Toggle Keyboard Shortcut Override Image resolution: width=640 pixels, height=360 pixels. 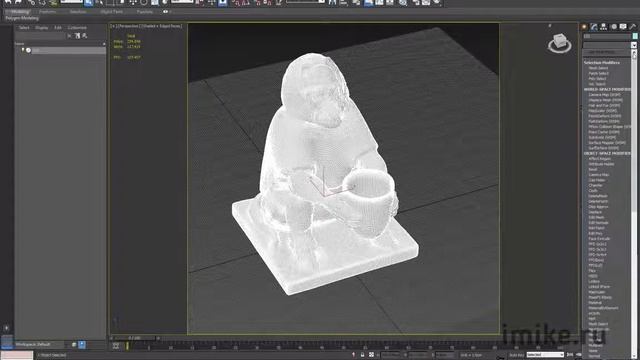pos(222,2)
